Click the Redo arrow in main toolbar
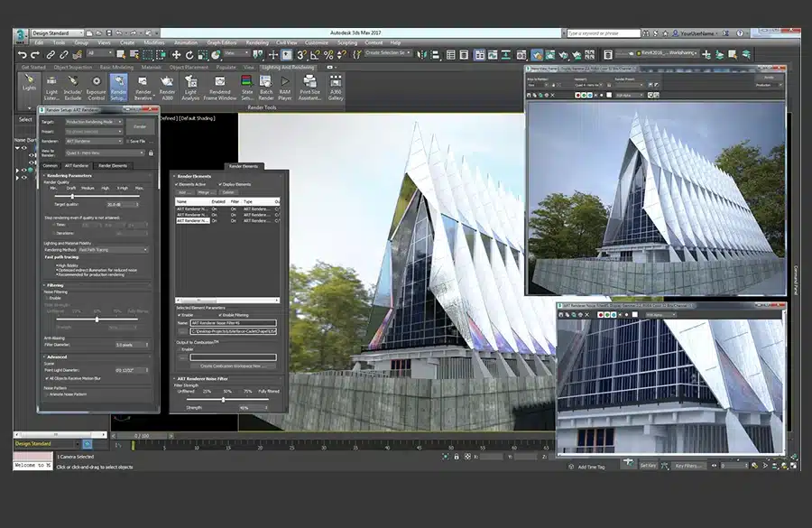 tap(35, 54)
